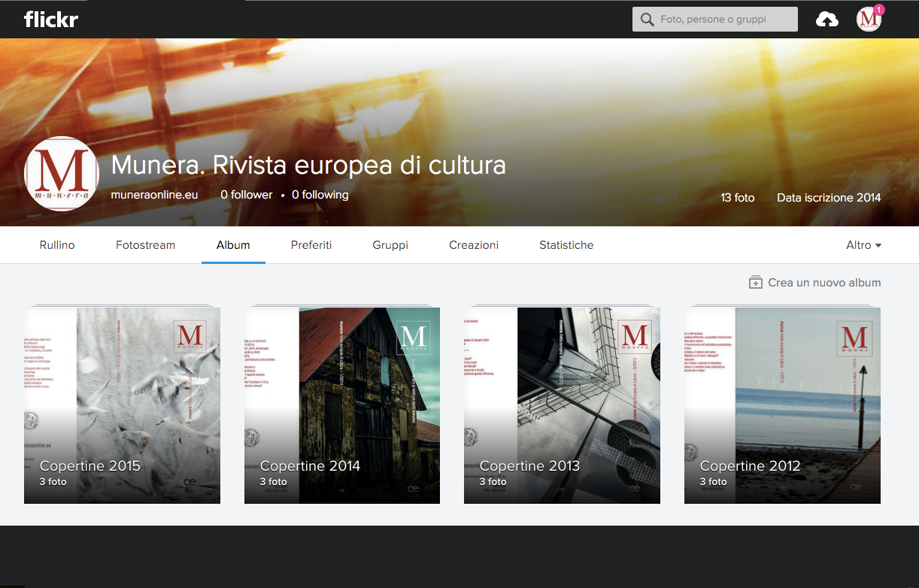The image size is (919, 588).
Task: Switch to the Rullino tab
Action: click(x=57, y=245)
